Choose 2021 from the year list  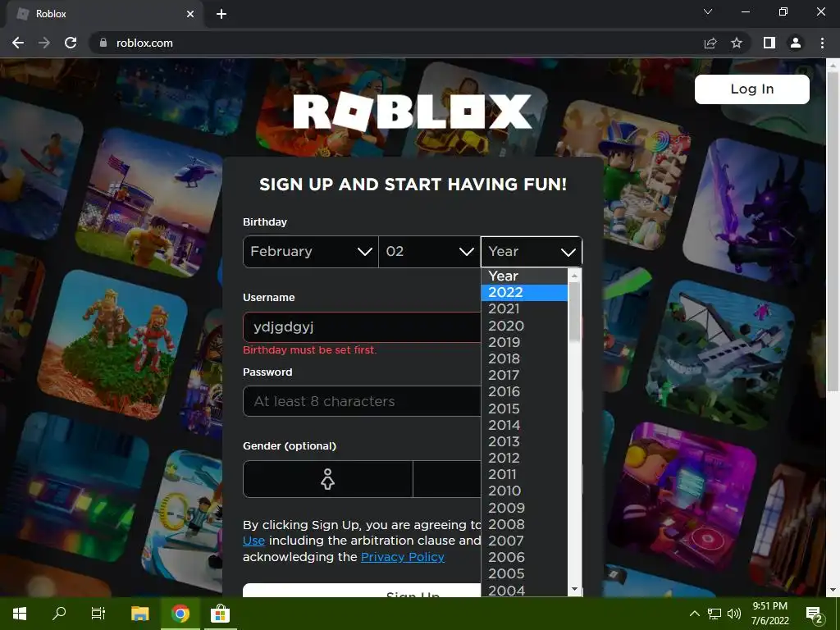(524, 309)
